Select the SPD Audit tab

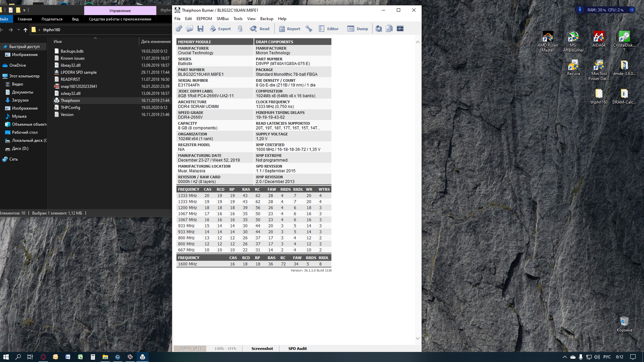pyautogui.click(x=298, y=349)
